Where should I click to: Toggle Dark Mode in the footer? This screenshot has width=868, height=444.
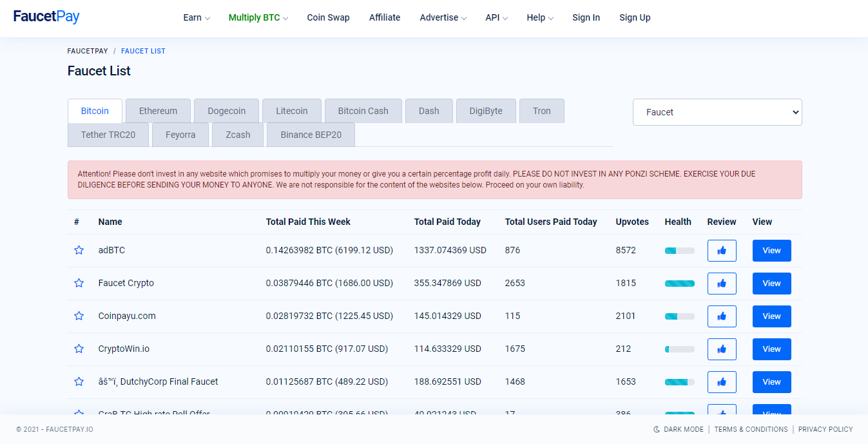[679, 429]
